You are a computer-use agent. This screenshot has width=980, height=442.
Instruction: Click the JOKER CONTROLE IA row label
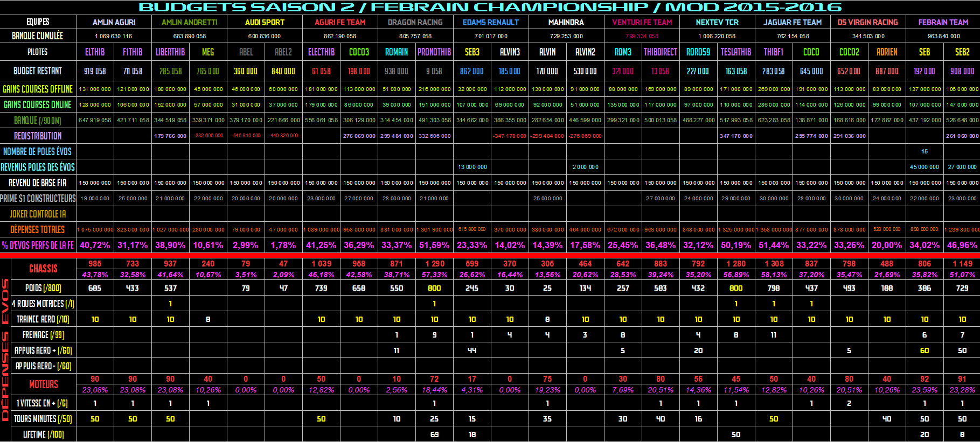click(38, 214)
